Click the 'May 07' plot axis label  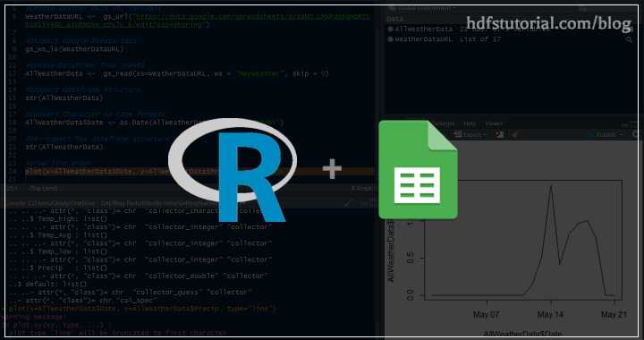pos(487,315)
